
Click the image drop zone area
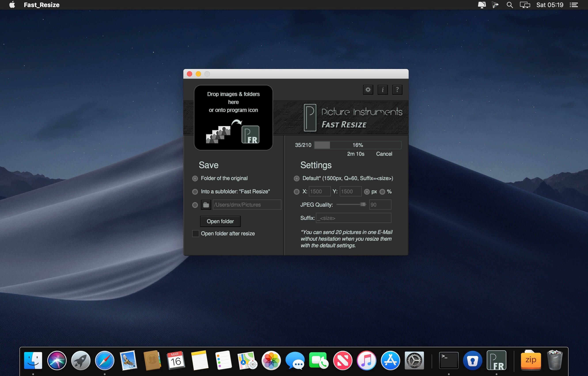click(x=233, y=118)
